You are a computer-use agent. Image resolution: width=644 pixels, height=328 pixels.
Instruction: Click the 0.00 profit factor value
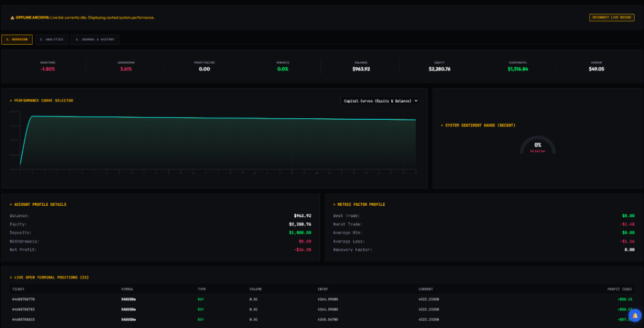tap(204, 69)
